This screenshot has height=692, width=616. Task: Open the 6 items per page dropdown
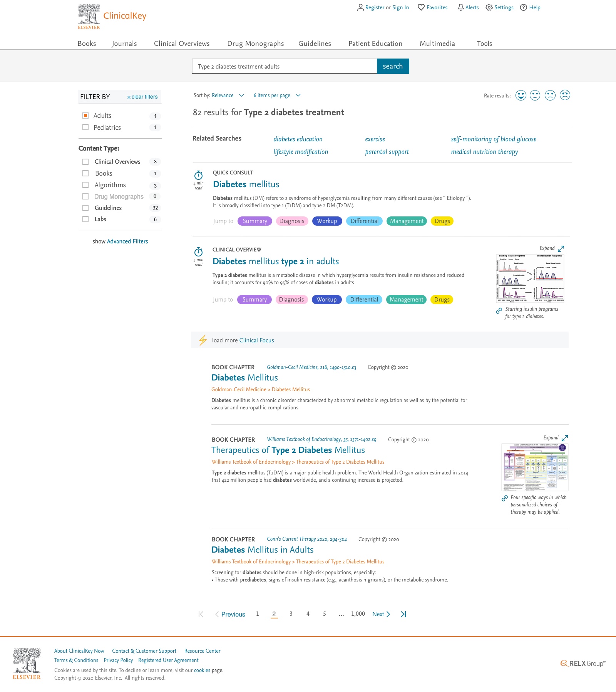[277, 96]
